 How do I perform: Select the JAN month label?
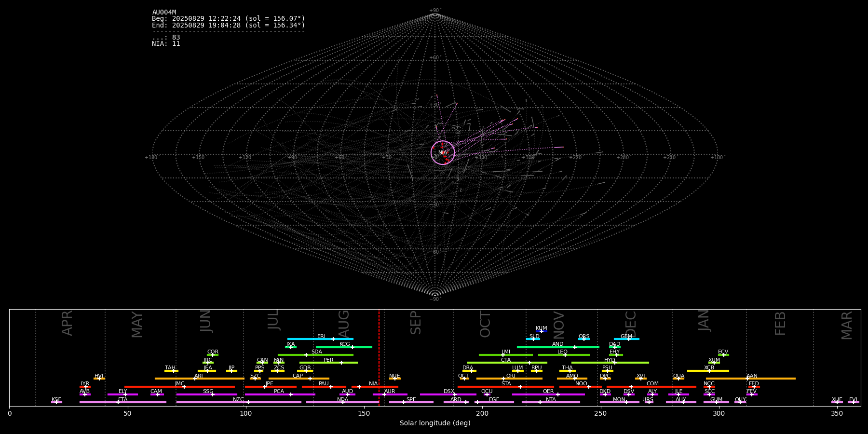pyautogui.click(x=704, y=321)
